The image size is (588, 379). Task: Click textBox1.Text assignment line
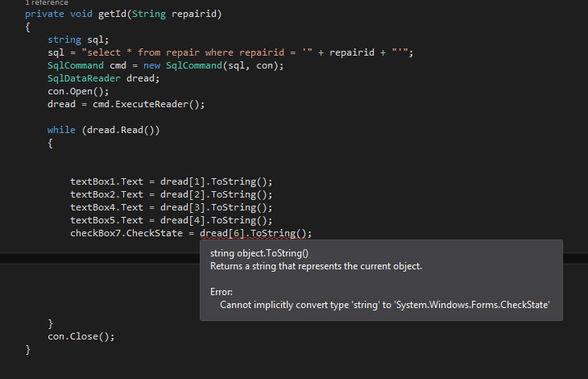(x=172, y=181)
